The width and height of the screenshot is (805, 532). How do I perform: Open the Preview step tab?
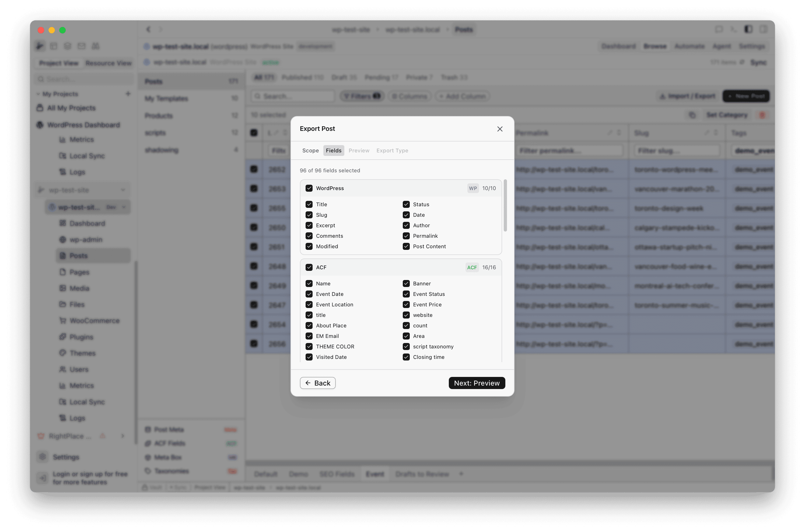click(359, 150)
